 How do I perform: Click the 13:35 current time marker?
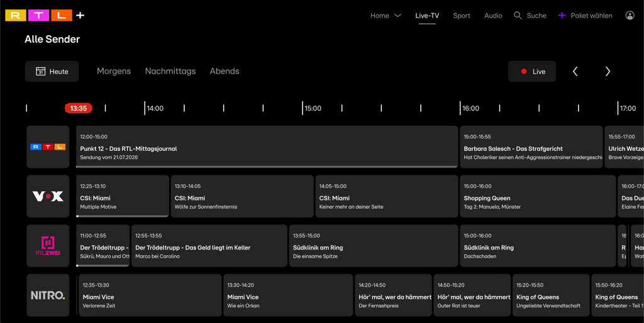coord(79,108)
